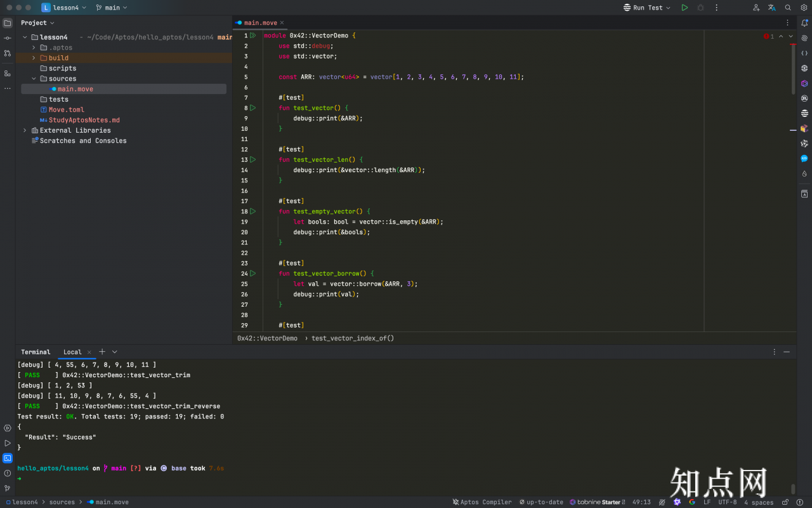Image resolution: width=812 pixels, height=508 pixels.
Task: Open the Run tool window button
Action: (x=8, y=443)
